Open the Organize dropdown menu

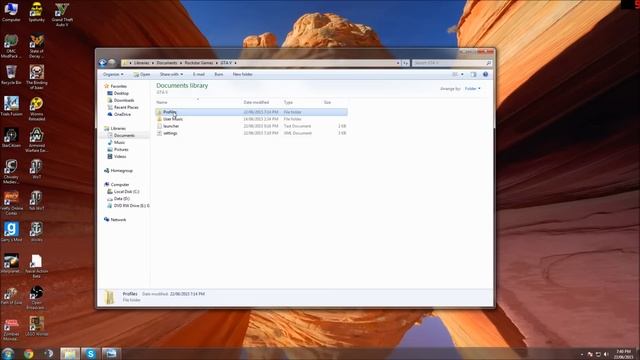point(113,74)
